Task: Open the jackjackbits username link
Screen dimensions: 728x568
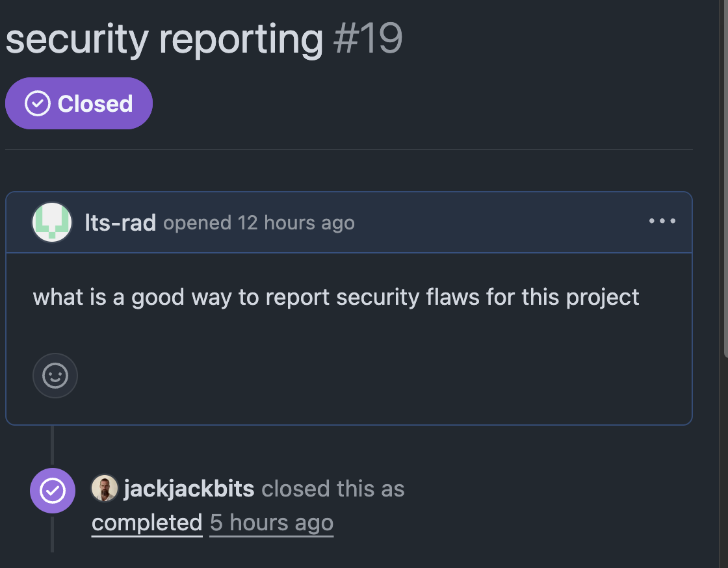Action: 188,489
